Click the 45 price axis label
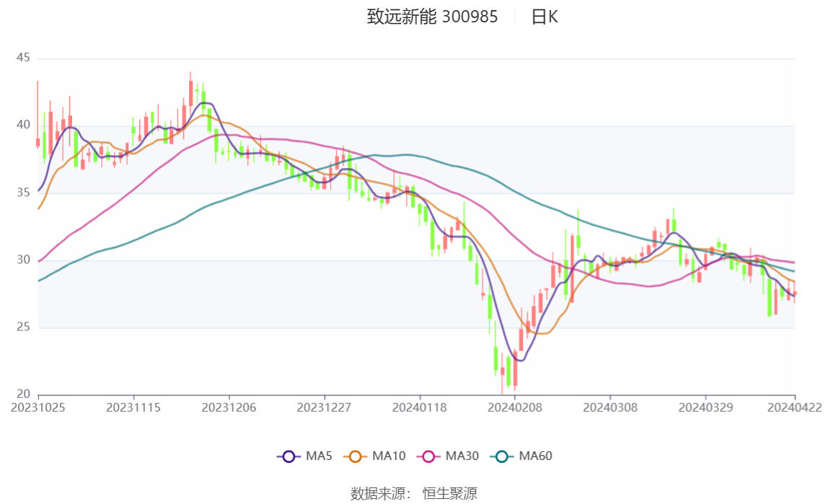Viewport: 828px width, 504px height. point(23,58)
